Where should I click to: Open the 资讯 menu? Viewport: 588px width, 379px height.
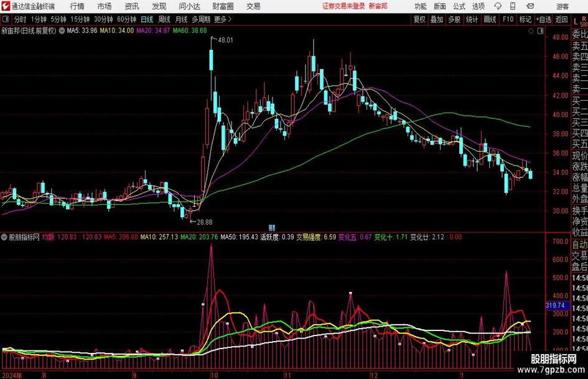(x=132, y=6)
